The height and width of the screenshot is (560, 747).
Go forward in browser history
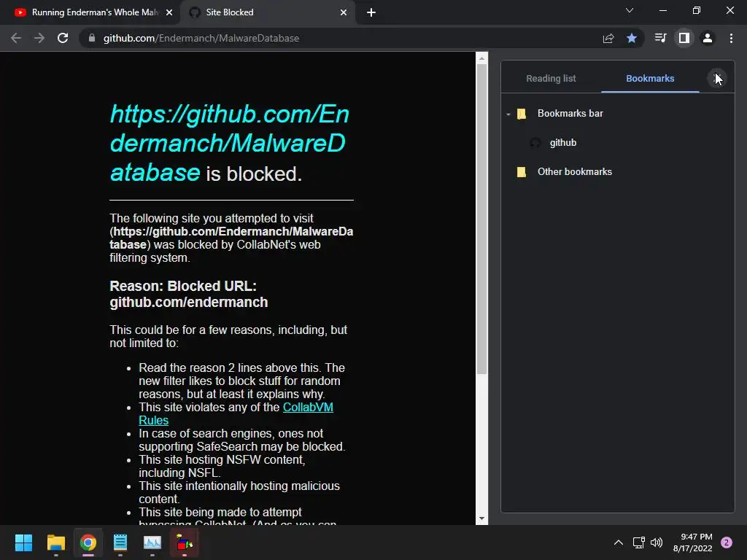(39, 38)
